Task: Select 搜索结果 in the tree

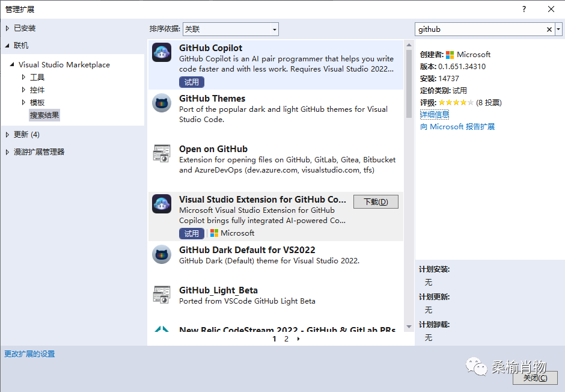Action: (44, 115)
